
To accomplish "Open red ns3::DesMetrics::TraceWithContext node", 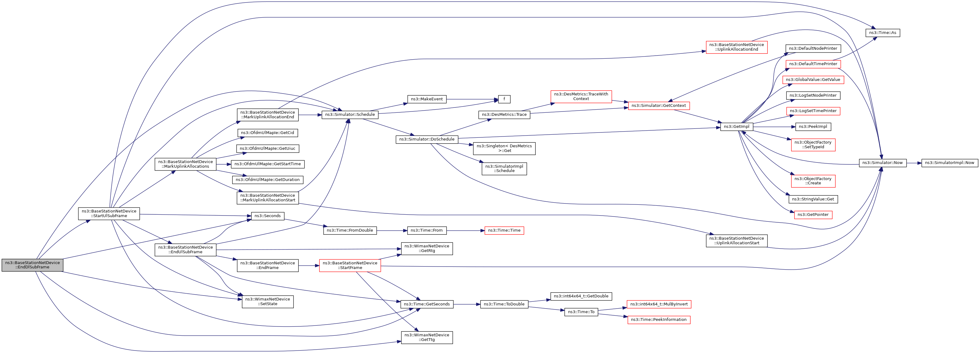I will pyautogui.click(x=581, y=97).
